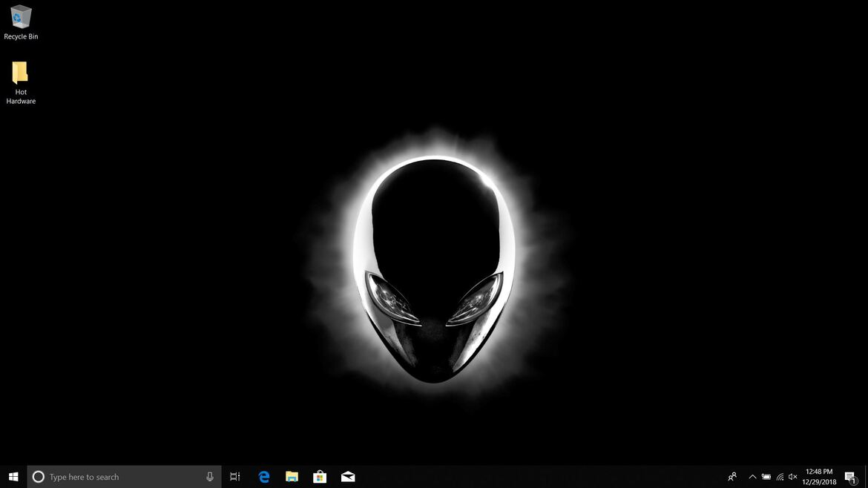Click the Show desktop sliver
Screen dimensions: 868x488
[x=867, y=476]
